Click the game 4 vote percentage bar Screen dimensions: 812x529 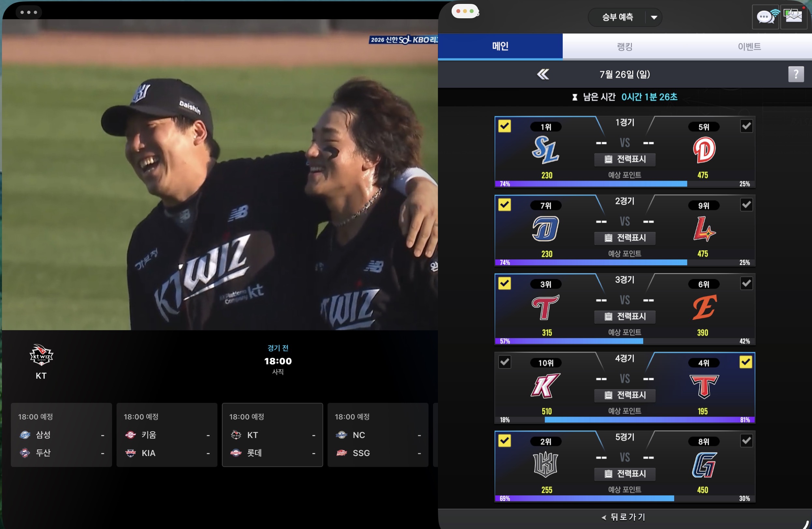(x=625, y=420)
